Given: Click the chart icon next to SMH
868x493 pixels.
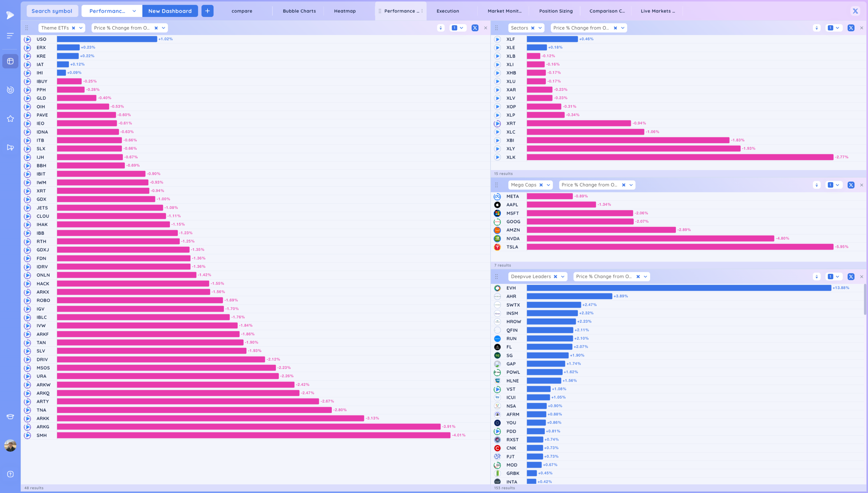Looking at the screenshot, I should 27,435.
